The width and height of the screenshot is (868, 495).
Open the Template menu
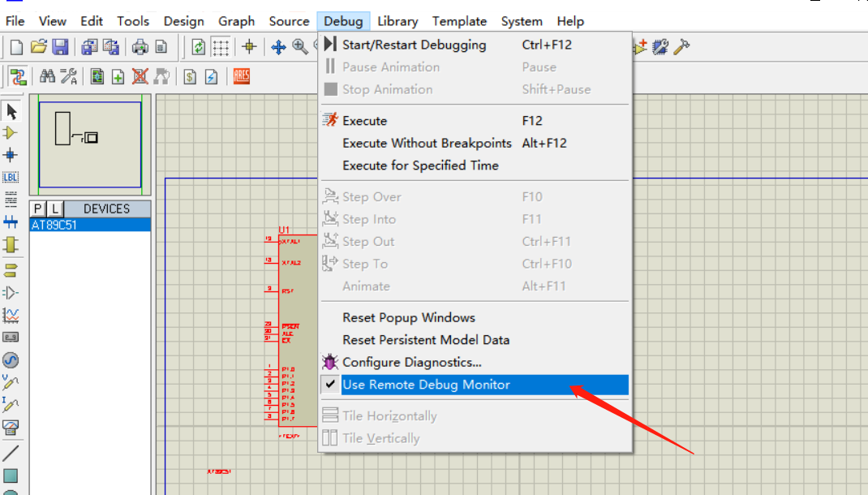click(x=459, y=21)
